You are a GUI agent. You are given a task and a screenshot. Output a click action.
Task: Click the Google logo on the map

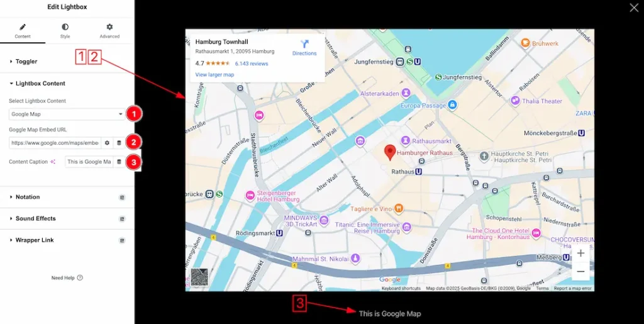[x=390, y=280]
